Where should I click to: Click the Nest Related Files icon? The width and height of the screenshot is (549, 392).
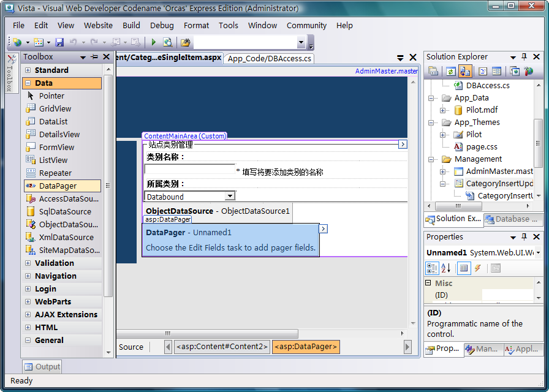pos(465,72)
